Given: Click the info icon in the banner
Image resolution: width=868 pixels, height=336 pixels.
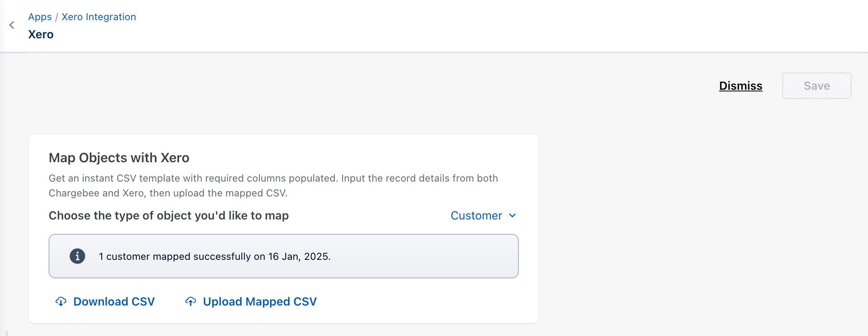Looking at the screenshot, I should coord(77,256).
